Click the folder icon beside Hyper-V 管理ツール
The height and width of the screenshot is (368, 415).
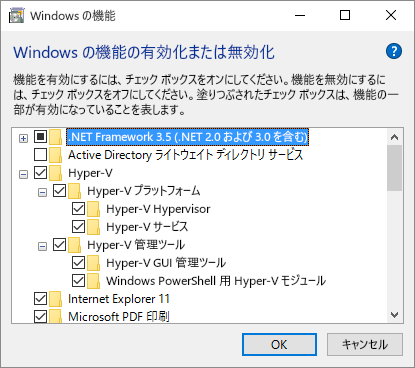[75, 245]
